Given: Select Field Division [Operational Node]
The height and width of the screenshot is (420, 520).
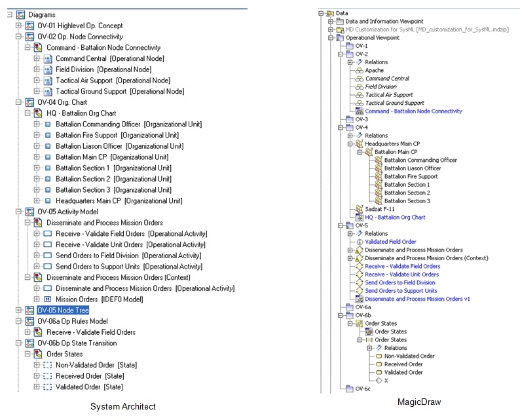Looking at the screenshot, I should [x=103, y=69].
